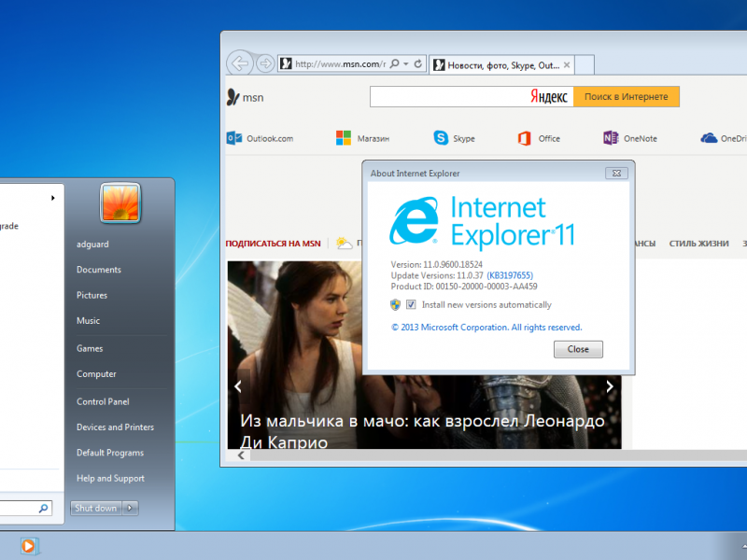Click the browser forward arrow button
Screen dimensions: 747x560
click(265, 63)
